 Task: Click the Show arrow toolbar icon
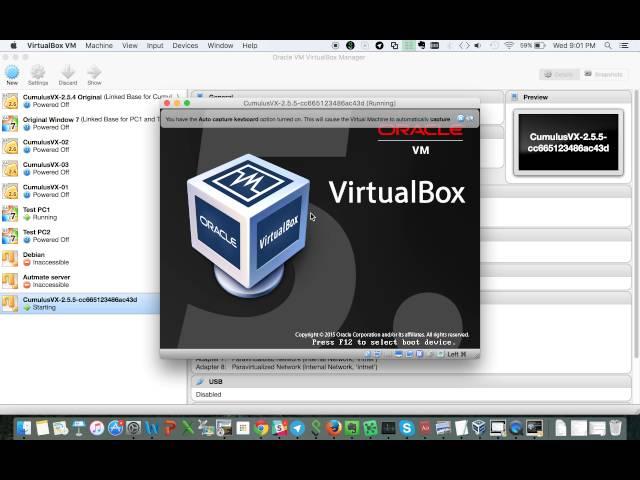tap(94, 75)
